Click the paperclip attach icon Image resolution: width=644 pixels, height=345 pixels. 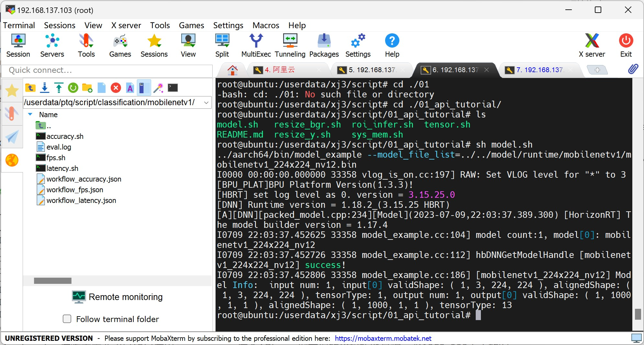[633, 69]
